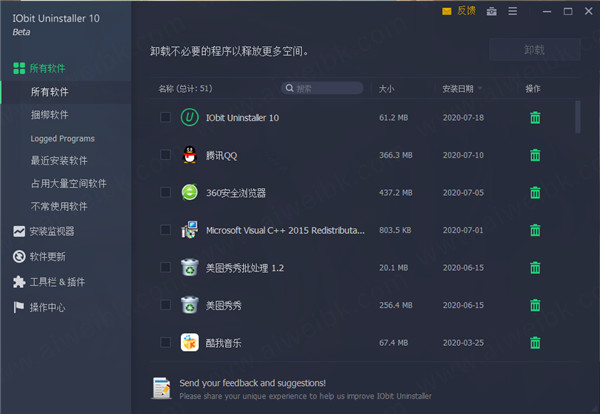Delete 360安全浏览器 via its trash icon
Viewport: 600px width, 414px height.
coord(535,192)
